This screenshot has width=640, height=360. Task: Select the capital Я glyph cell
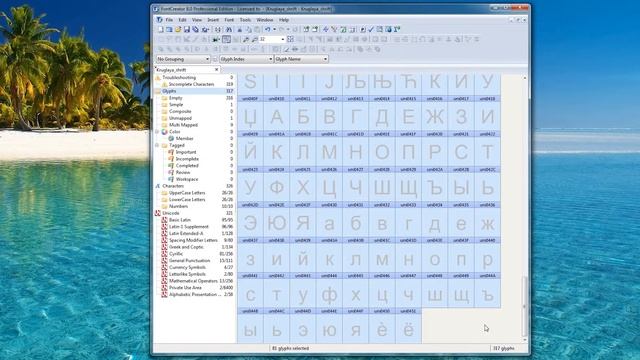(x=303, y=223)
